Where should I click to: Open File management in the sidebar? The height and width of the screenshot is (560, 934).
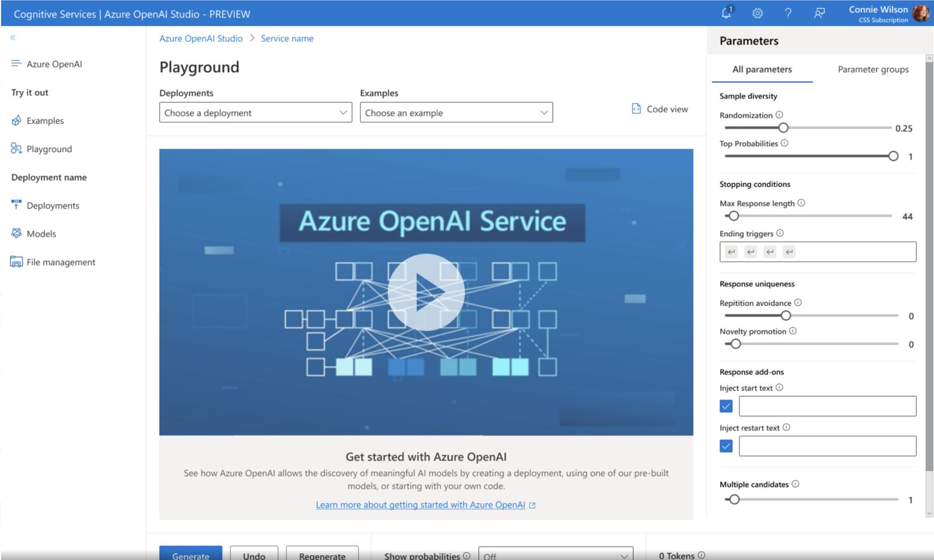[x=61, y=262]
